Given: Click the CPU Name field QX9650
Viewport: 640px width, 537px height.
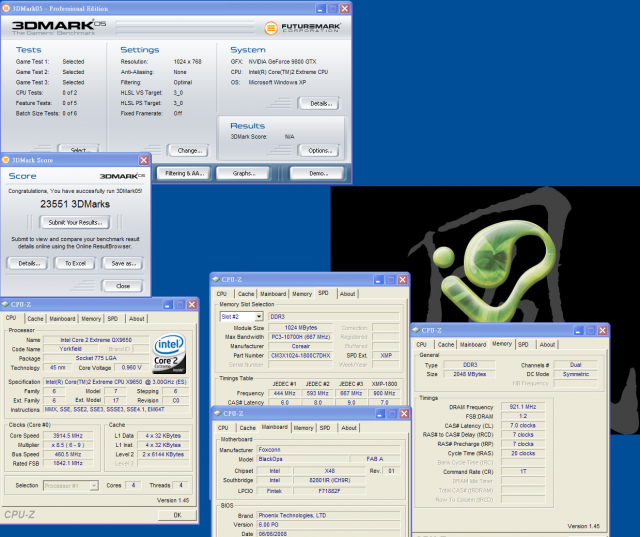Looking at the screenshot, I should click(x=96, y=340).
